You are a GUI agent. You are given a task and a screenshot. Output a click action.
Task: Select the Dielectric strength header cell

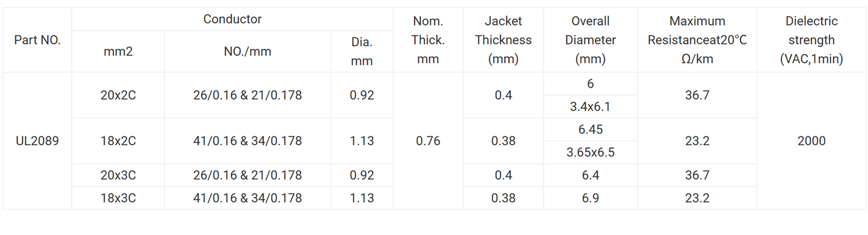811,40
